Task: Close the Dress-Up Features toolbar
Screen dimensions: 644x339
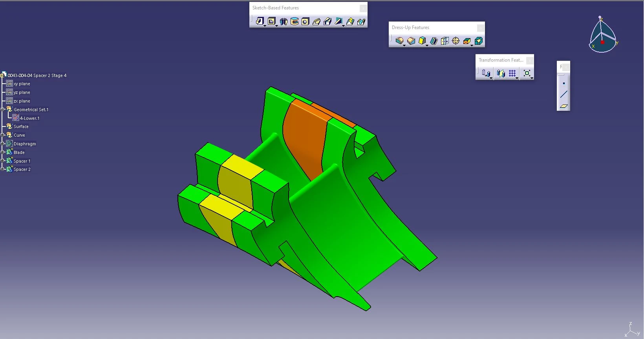Action: (x=480, y=27)
